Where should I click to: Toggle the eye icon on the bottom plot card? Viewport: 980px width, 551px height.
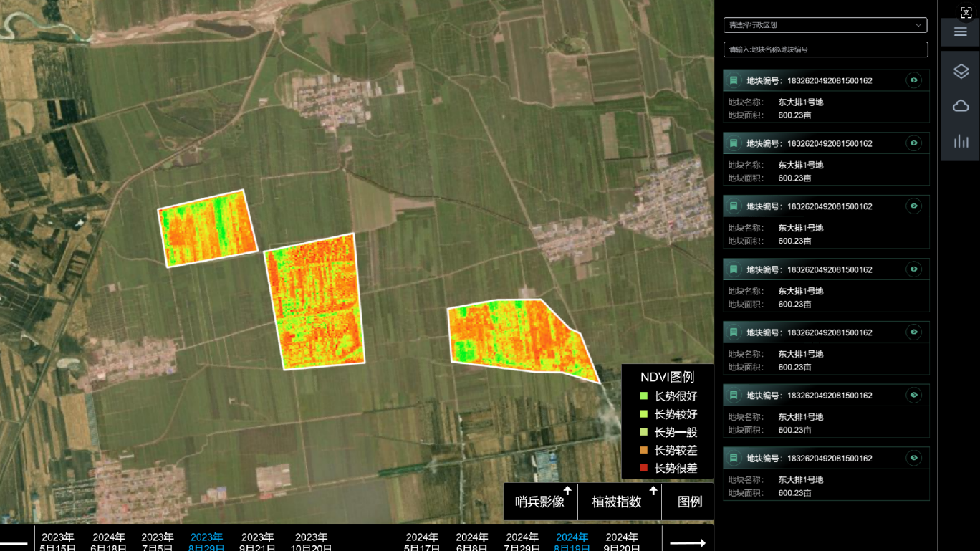[x=913, y=458]
